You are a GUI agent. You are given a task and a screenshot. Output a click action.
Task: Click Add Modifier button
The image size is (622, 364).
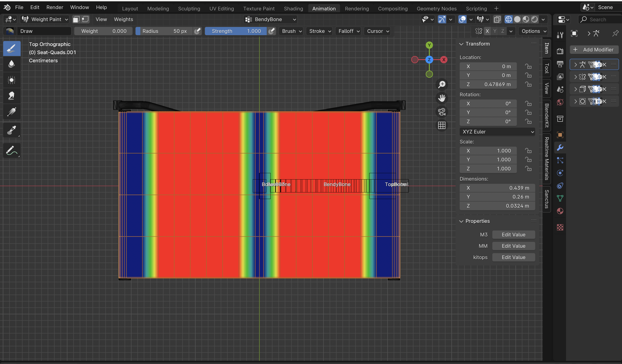pos(594,50)
